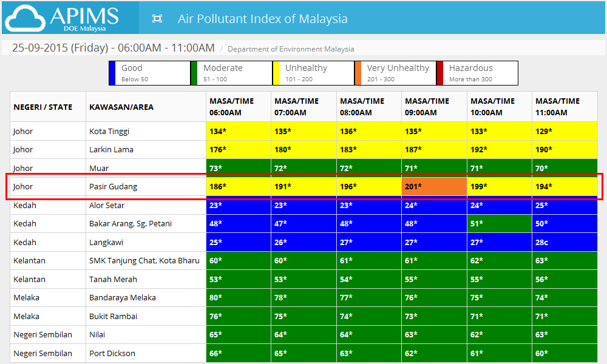Select Langkawi 28c value at 11:00AM
Screen dimensions: 607x364
(x=565, y=242)
